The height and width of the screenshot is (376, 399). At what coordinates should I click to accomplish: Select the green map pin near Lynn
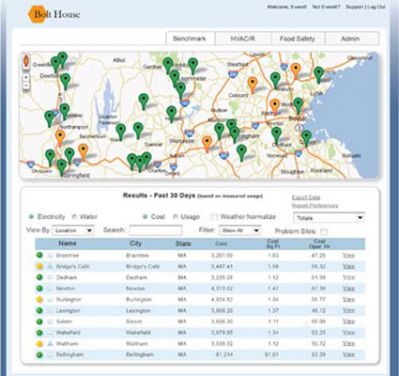pos(319,75)
